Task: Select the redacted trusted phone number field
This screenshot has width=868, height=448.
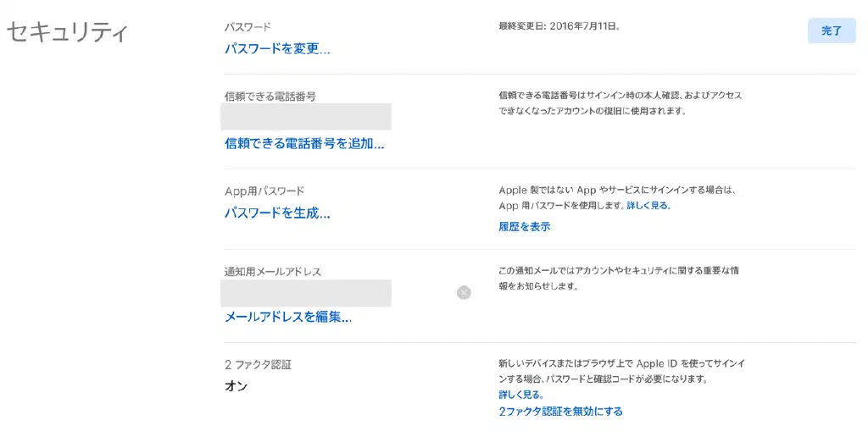Action: [x=305, y=117]
